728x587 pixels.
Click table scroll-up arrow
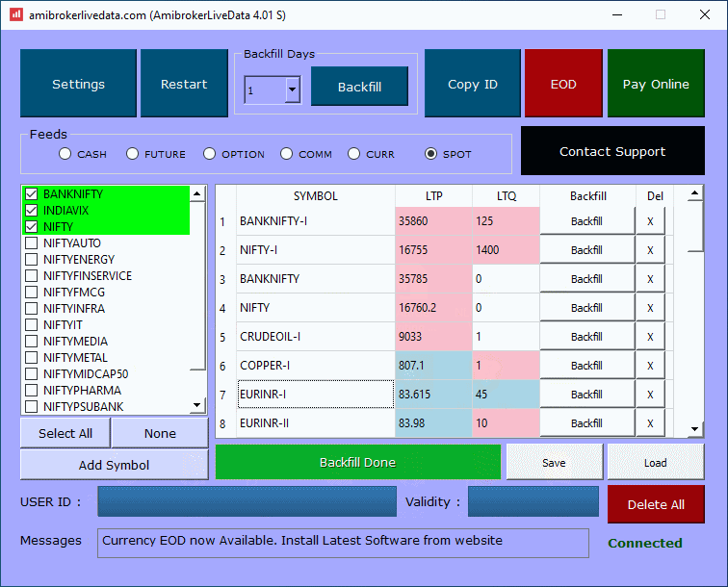click(x=694, y=193)
